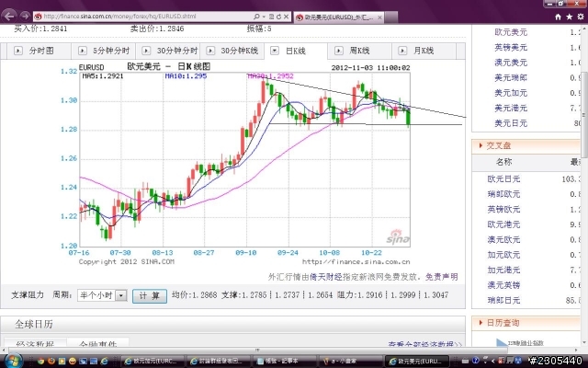This screenshot has width=588, height=368.
Task: Go forward using the browser forward arrow
Action: [25, 16]
